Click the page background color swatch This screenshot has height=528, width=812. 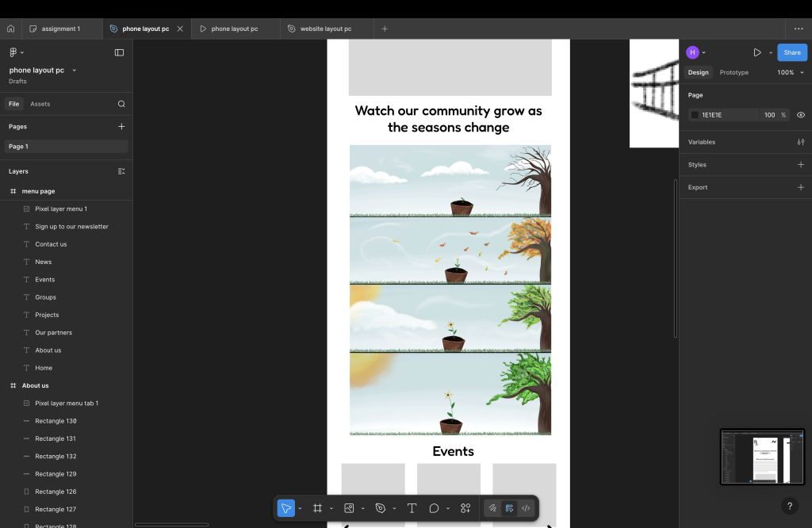pyautogui.click(x=695, y=115)
